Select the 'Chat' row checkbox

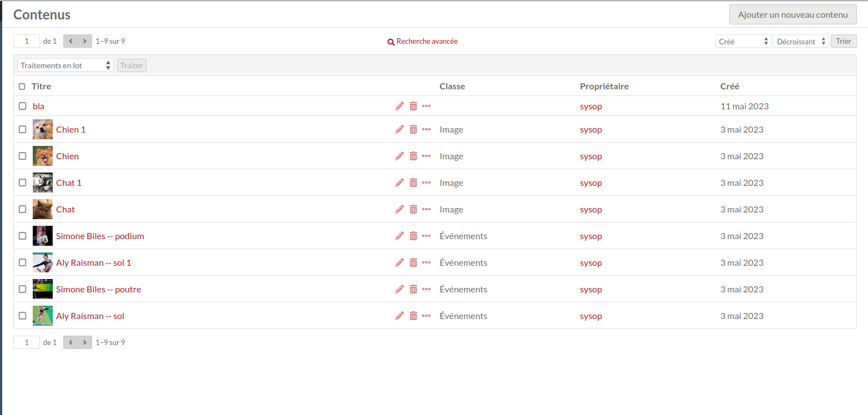pos(23,209)
